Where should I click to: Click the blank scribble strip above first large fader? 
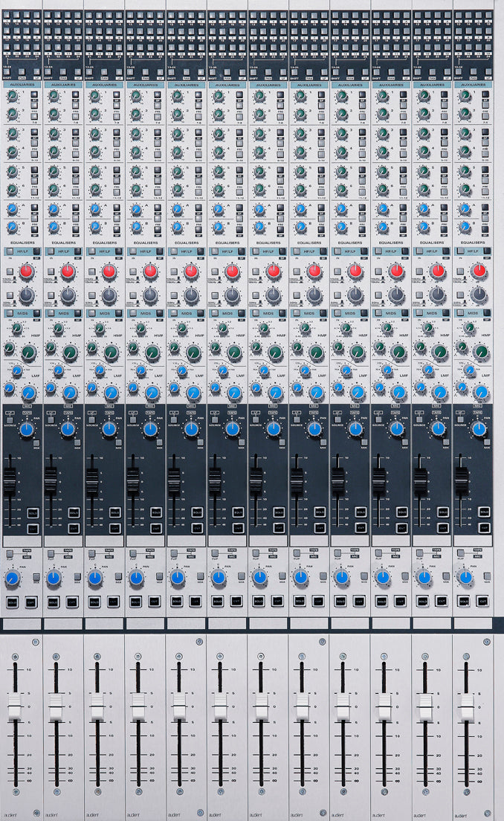[x=22, y=624]
